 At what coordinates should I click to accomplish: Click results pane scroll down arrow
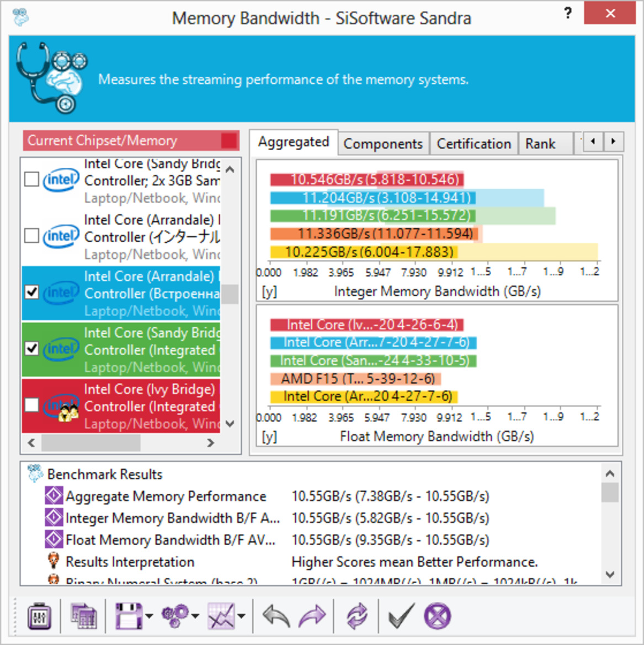(610, 574)
